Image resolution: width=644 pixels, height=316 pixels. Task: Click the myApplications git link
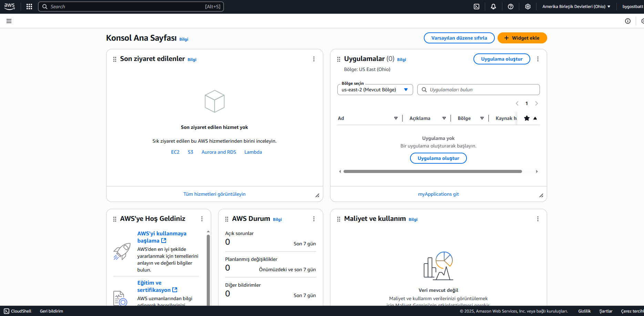coord(438,194)
